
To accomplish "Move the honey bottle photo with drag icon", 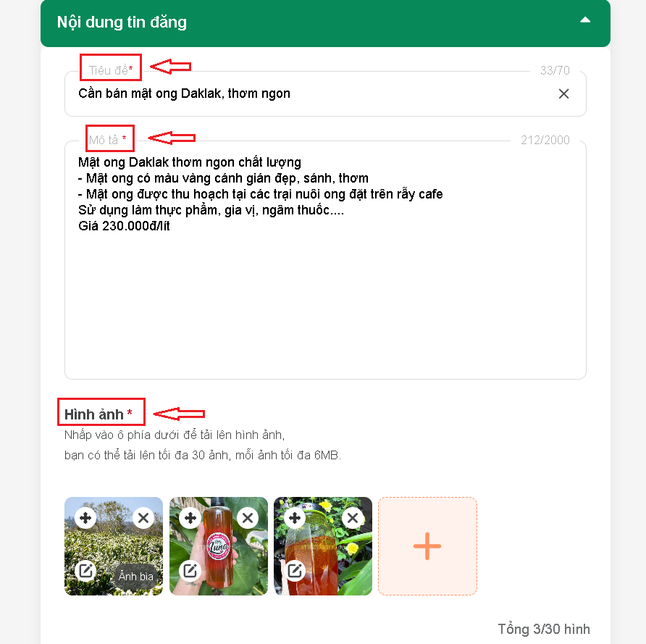I will point(190,517).
